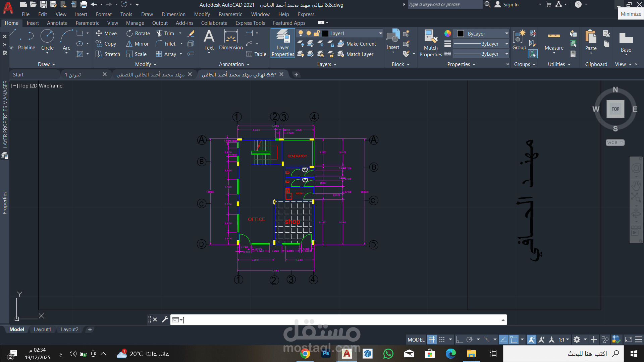The height and width of the screenshot is (362, 644).
Task: Toggle freeze/thaw sun icon for Layer1
Action: pyautogui.click(x=309, y=33)
